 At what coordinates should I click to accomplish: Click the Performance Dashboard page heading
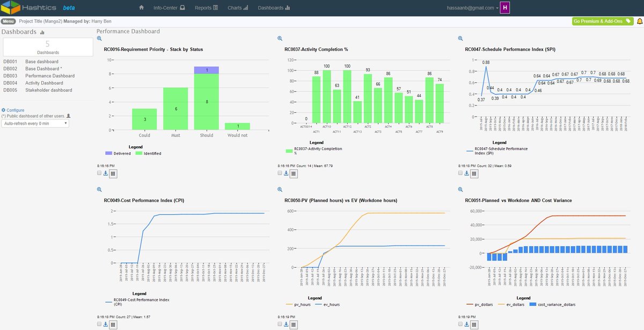coord(128,32)
